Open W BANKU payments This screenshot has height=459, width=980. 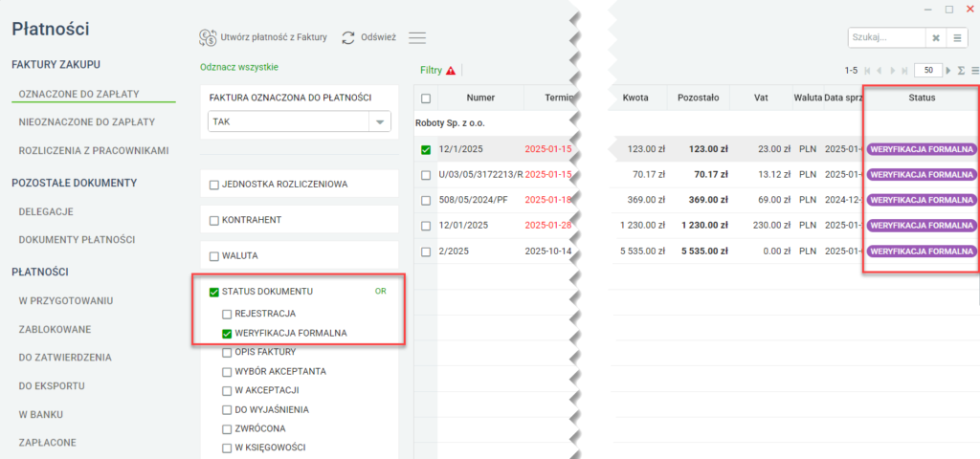[40, 415]
